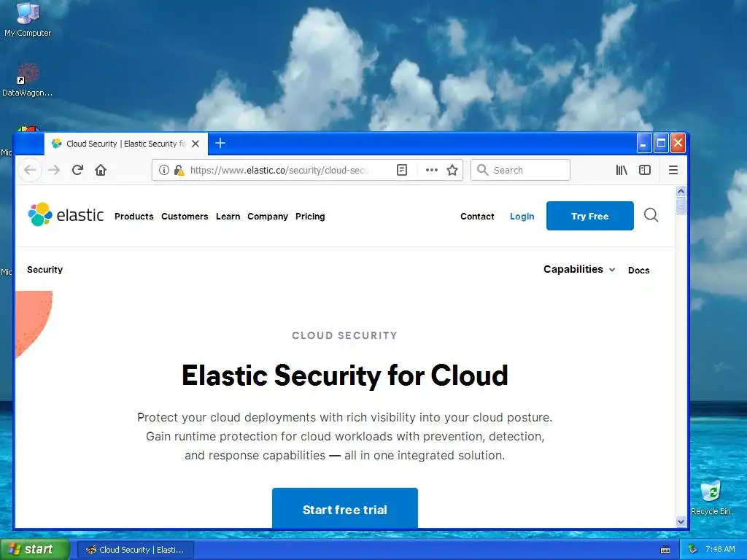
Task: Open the Firefox home page icon
Action: coord(101,170)
